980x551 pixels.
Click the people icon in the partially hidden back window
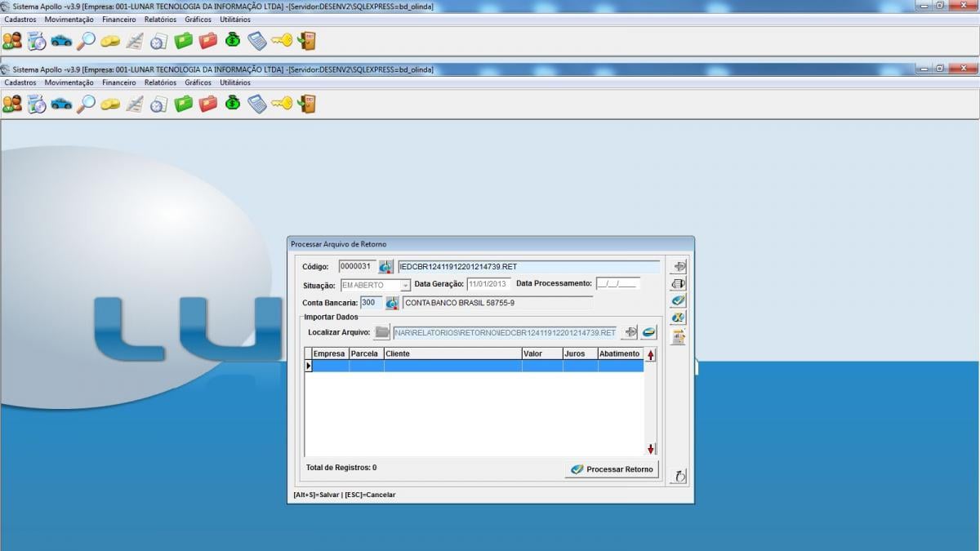pyautogui.click(x=12, y=40)
